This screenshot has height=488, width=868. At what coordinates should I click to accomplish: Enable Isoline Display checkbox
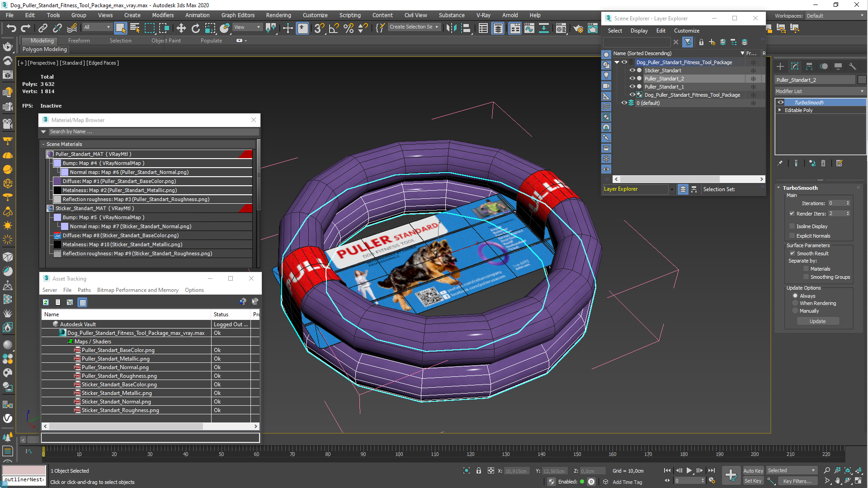coord(792,226)
